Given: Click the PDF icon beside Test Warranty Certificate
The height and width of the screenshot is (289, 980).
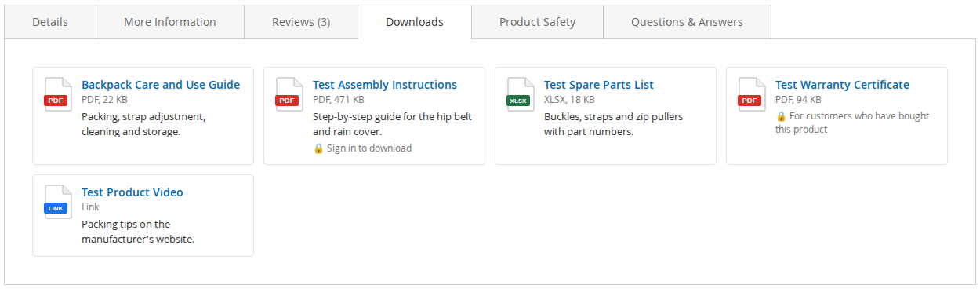Looking at the screenshot, I should [x=751, y=94].
